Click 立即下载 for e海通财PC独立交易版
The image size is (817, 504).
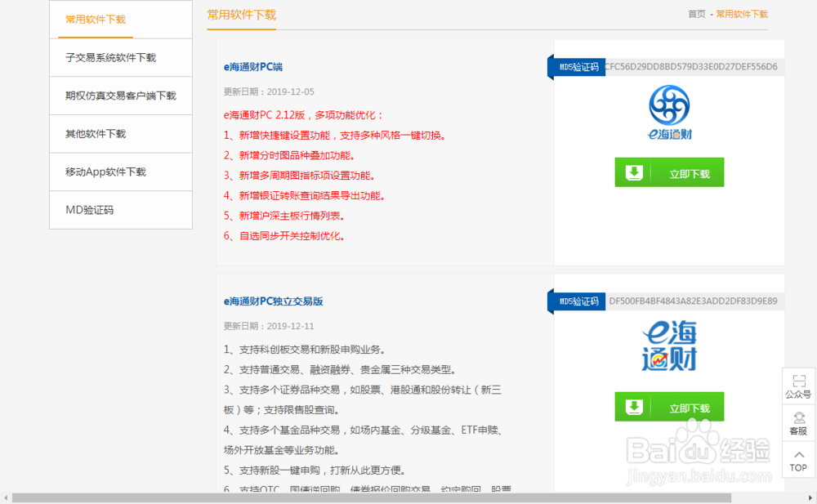click(669, 407)
